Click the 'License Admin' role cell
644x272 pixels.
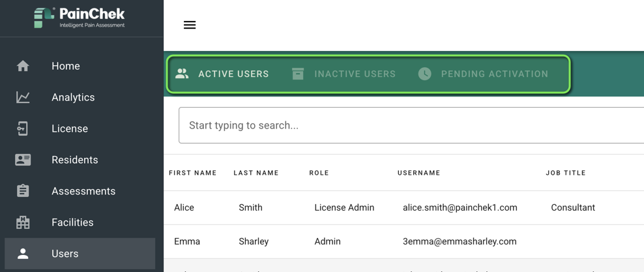coord(344,207)
